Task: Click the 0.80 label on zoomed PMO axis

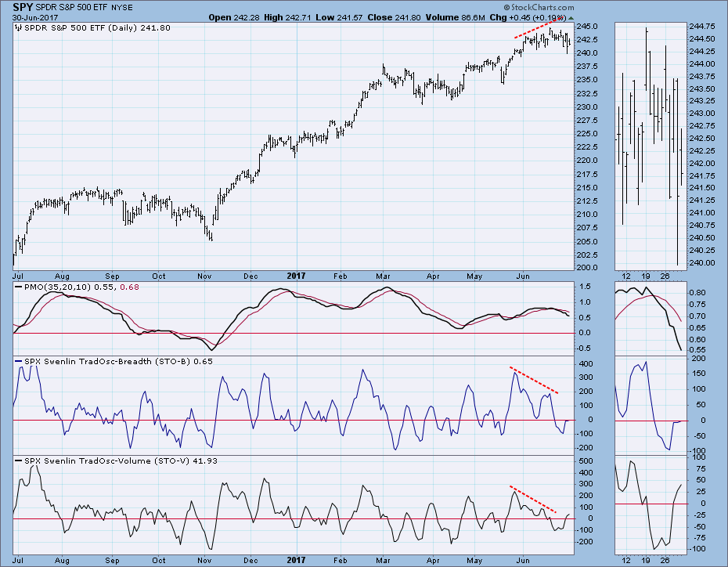Action: point(698,293)
